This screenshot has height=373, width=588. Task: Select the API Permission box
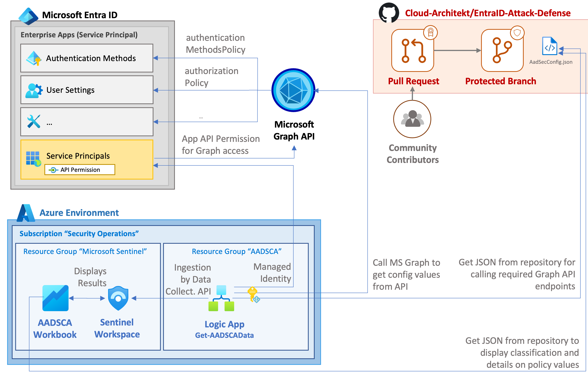tap(80, 170)
